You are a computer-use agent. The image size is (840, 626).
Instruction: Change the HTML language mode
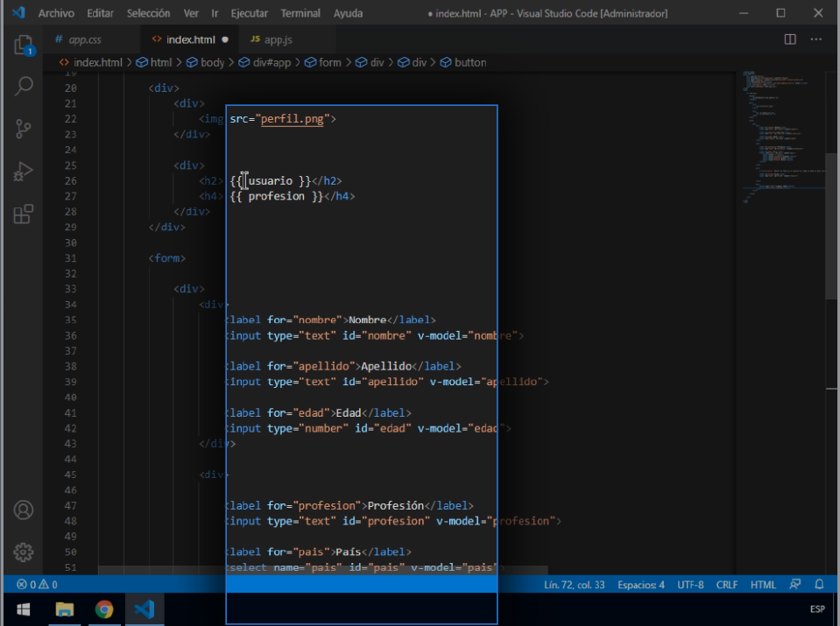763,584
